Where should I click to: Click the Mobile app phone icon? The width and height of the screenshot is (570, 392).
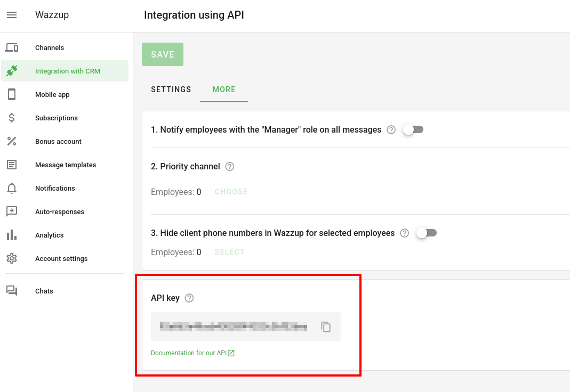12,94
